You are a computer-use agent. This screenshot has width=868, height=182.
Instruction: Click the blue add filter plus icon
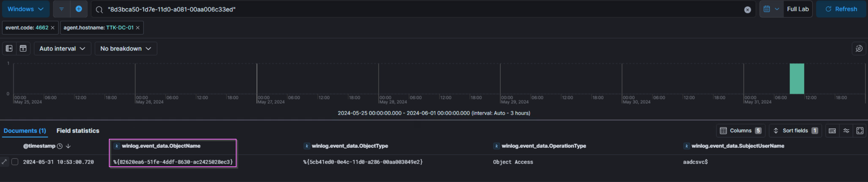[79, 9]
